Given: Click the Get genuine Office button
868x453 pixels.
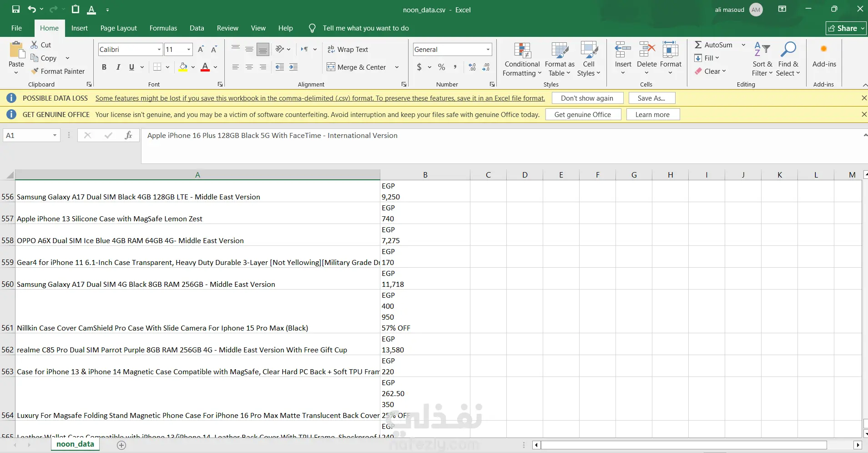Looking at the screenshot, I should (x=582, y=114).
